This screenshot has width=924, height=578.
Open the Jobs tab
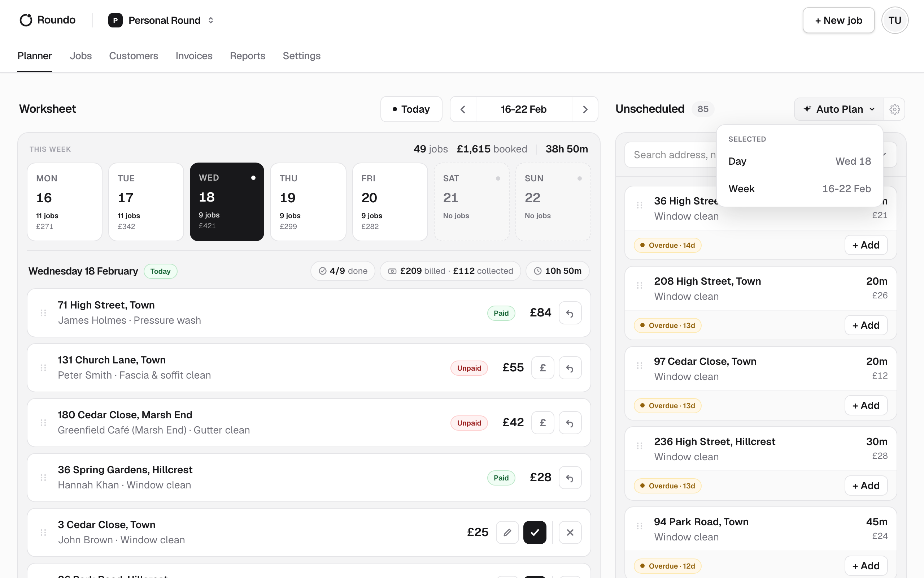[x=80, y=56]
